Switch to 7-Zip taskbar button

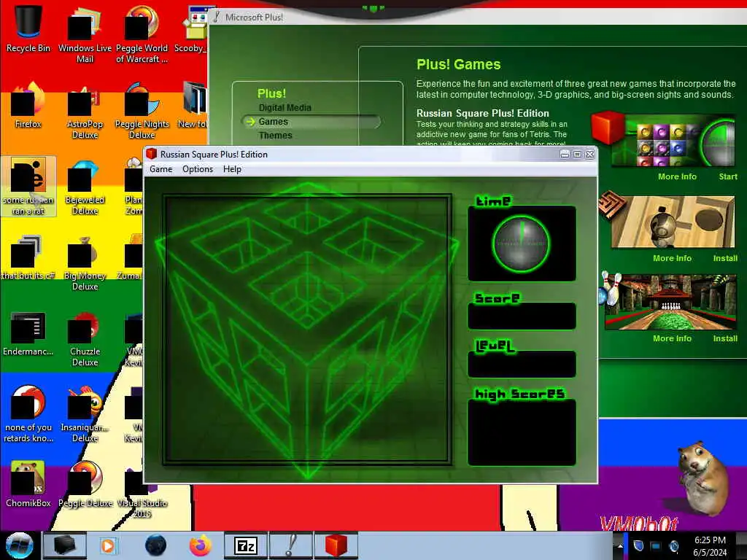pos(245,545)
